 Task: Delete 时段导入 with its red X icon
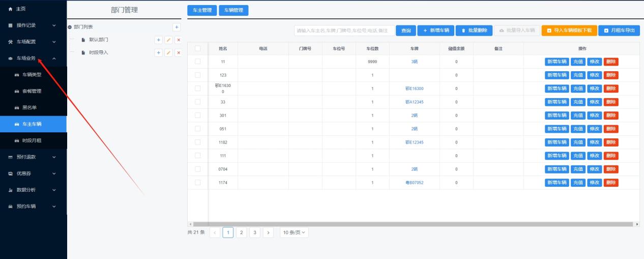pos(178,53)
